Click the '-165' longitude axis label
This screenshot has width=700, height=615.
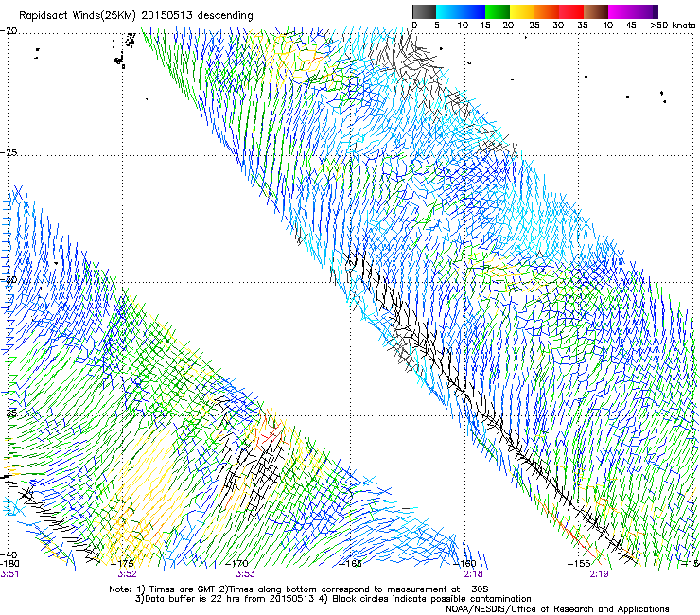pos(351,564)
